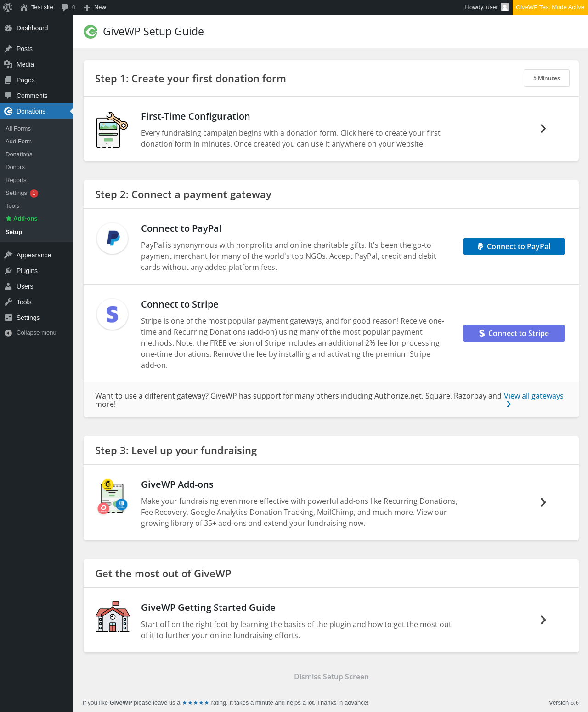Click the comments bubble icon in admin bar

click(x=64, y=7)
